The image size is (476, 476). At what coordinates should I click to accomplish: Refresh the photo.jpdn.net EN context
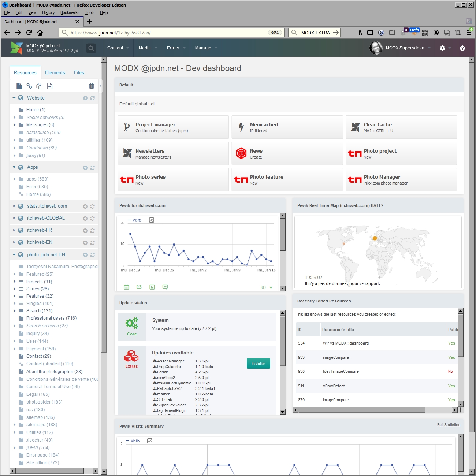93,255
